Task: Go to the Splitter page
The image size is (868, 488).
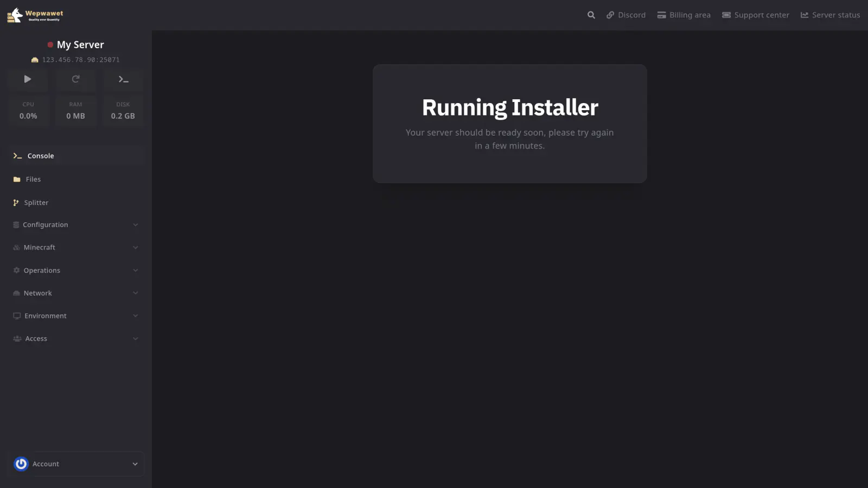Action: 36,203
